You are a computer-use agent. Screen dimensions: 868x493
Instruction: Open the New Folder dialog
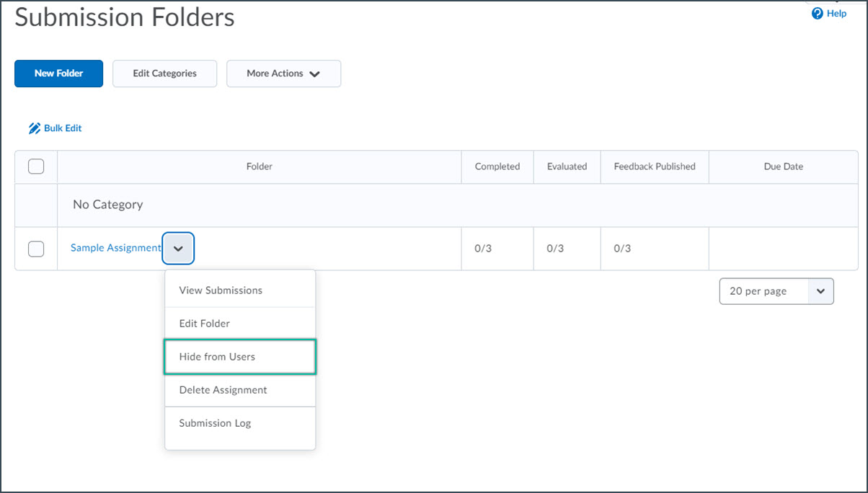pos(58,74)
